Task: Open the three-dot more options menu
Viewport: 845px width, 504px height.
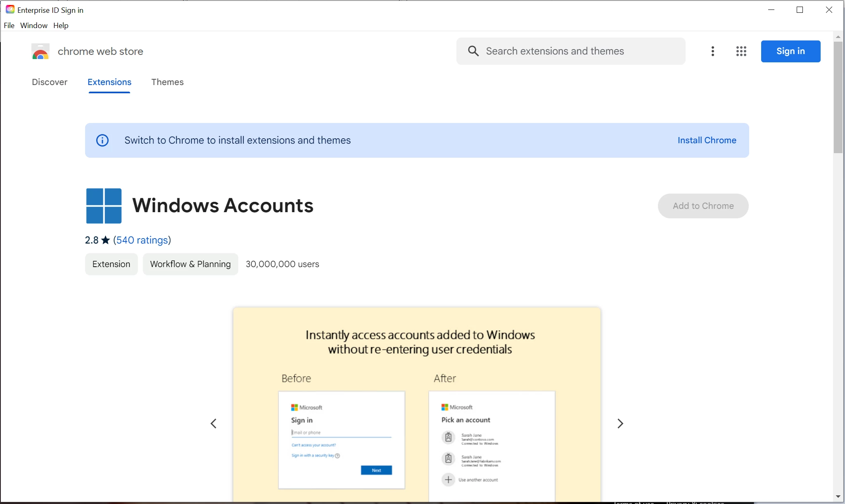Action: point(712,51)
